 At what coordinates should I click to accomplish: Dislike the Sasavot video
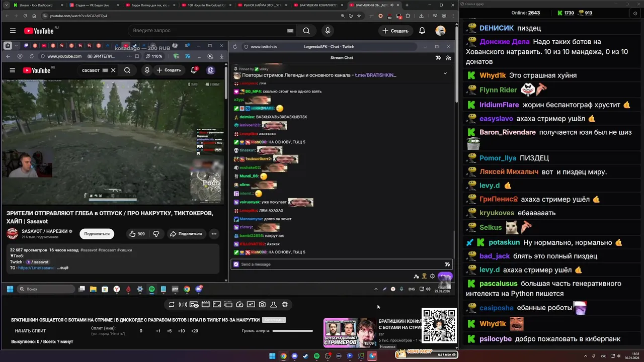point(156,234)
